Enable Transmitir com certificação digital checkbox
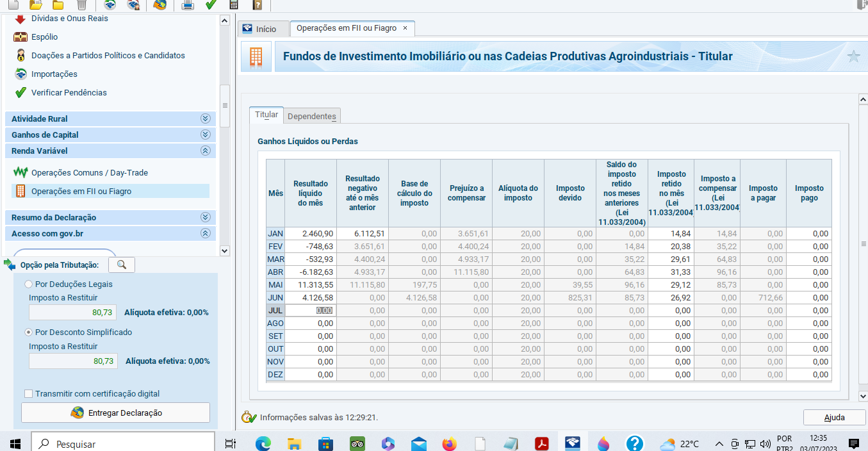The image size is (868, 451). tap(28, 394)
